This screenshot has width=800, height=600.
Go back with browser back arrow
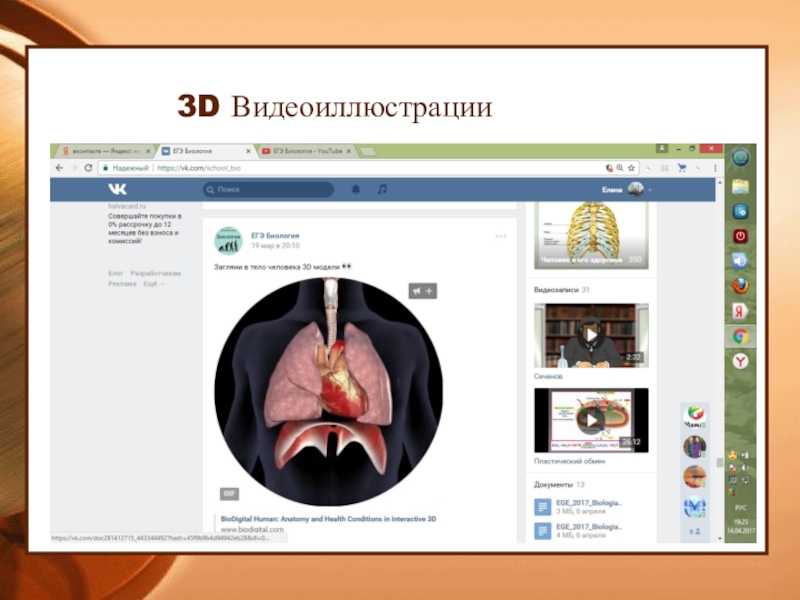coord(62,168)
